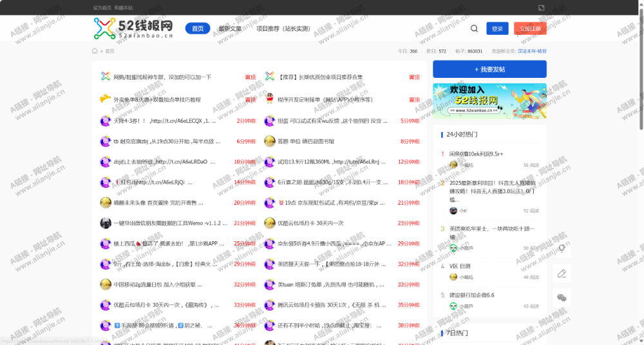Open hot post 2025最新暴利项目 抖音无人直播

[493, 191]
